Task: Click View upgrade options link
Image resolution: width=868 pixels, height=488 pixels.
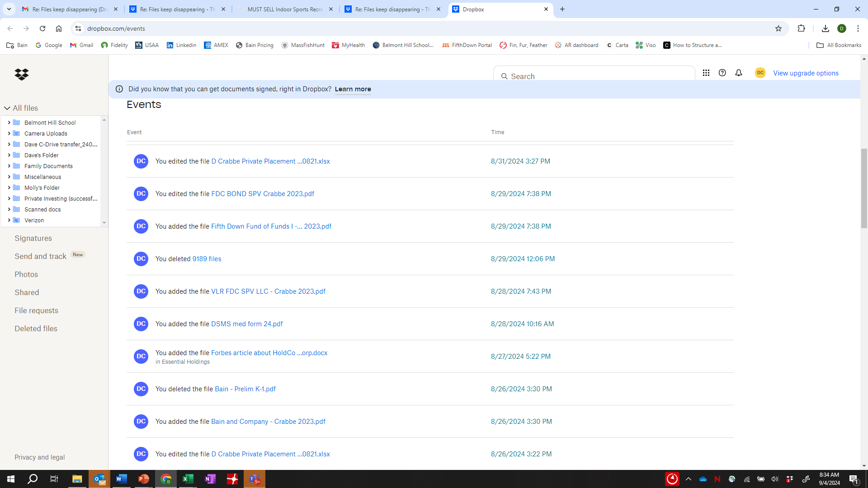Action: [x=806, y=73]
